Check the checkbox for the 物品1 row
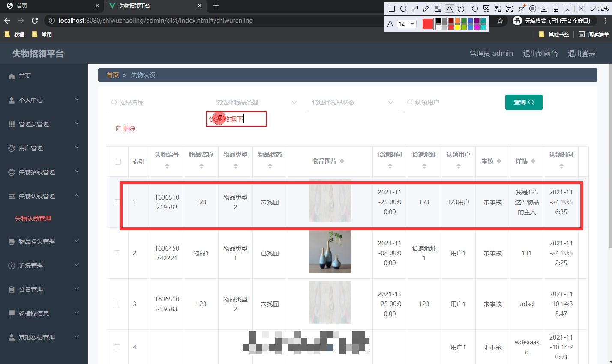The width and height of the screenshot is (612, 364). point(117,253)
